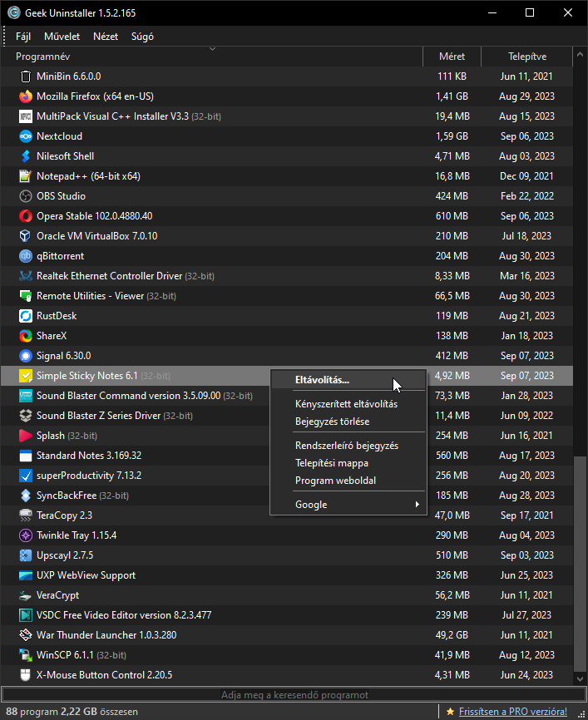Select the VeraCrypt icon

click(26, 595)
